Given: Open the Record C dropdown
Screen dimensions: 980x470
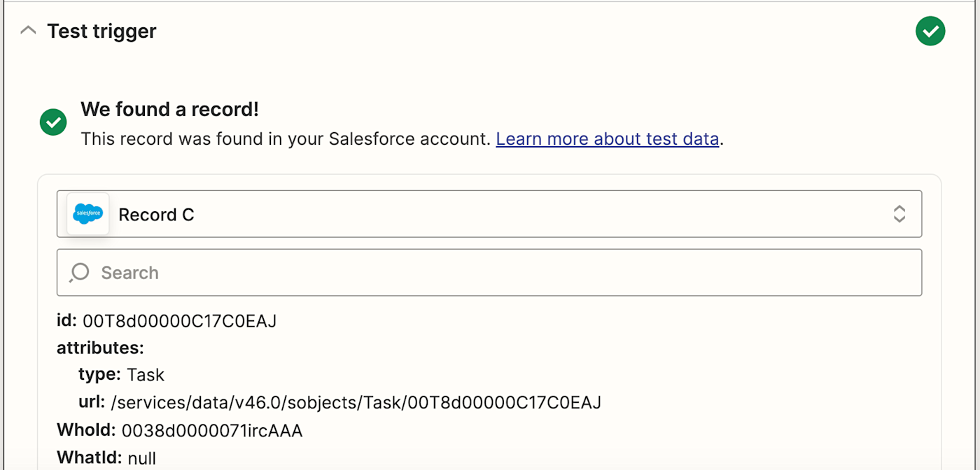Looking at the screenshot, I should [489, 214].
